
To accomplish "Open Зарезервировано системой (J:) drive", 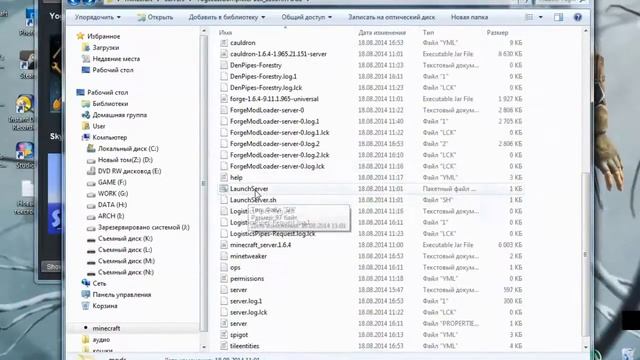I will [x=143, y=227].
